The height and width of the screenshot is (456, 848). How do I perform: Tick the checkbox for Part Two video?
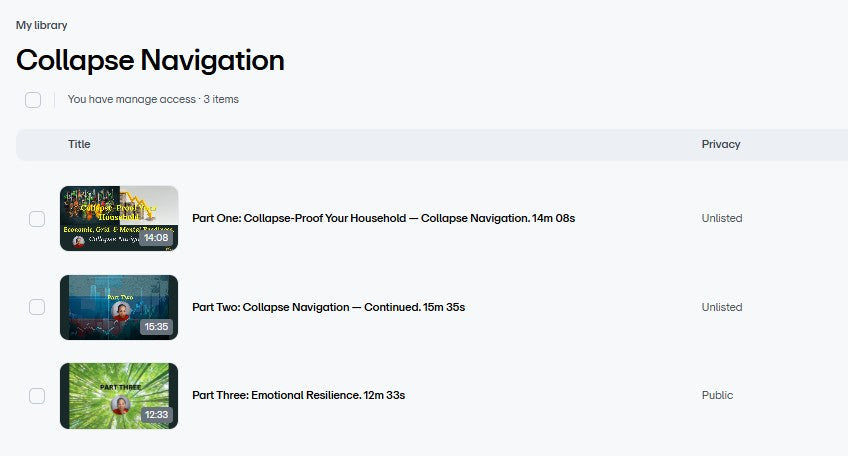(x=37, y=307)
